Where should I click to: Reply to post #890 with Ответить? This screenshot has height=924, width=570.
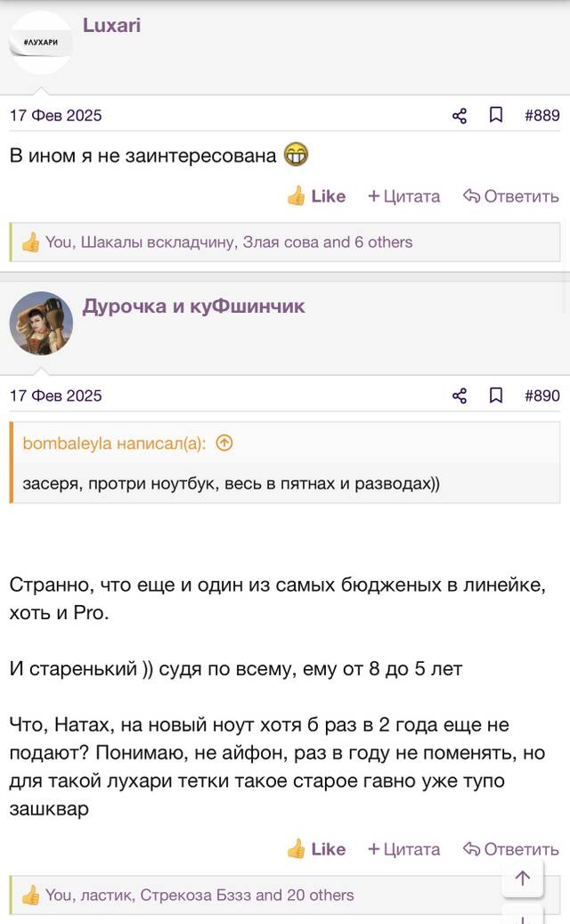[511, 849]
